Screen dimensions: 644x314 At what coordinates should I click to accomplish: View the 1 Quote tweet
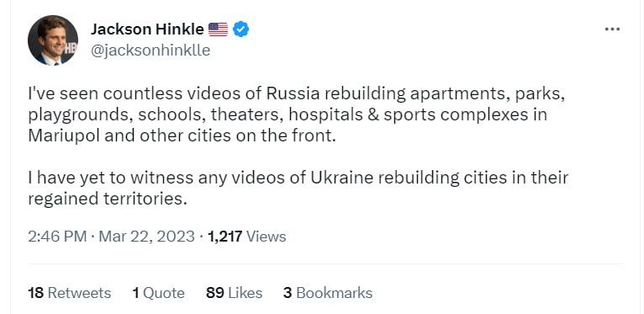[158, 293]
